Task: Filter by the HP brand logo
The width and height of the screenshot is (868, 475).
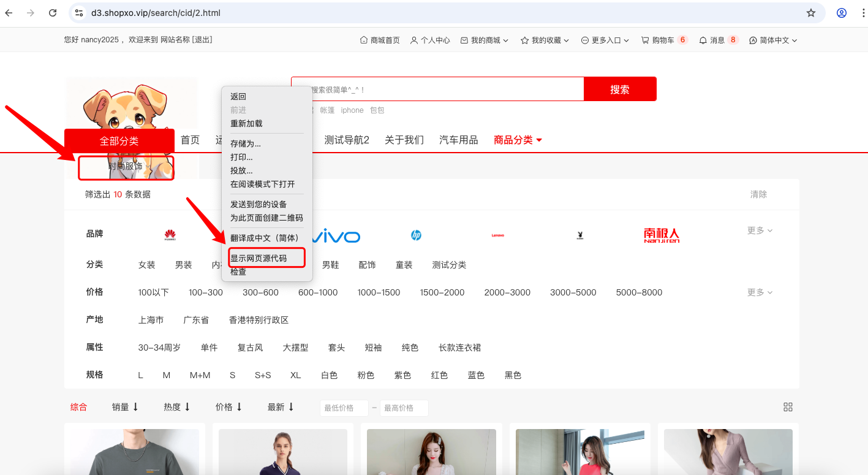Action: 417,235
